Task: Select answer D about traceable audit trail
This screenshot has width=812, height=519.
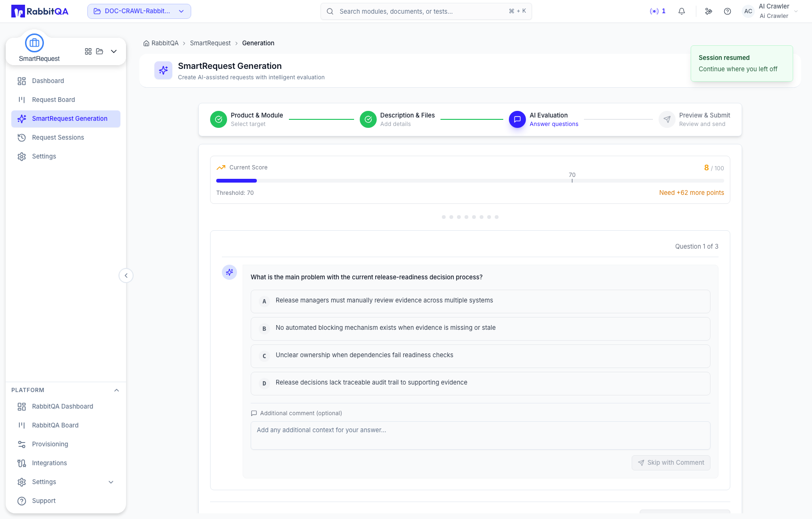Action: pyautogui.click(x=481, y=384)
